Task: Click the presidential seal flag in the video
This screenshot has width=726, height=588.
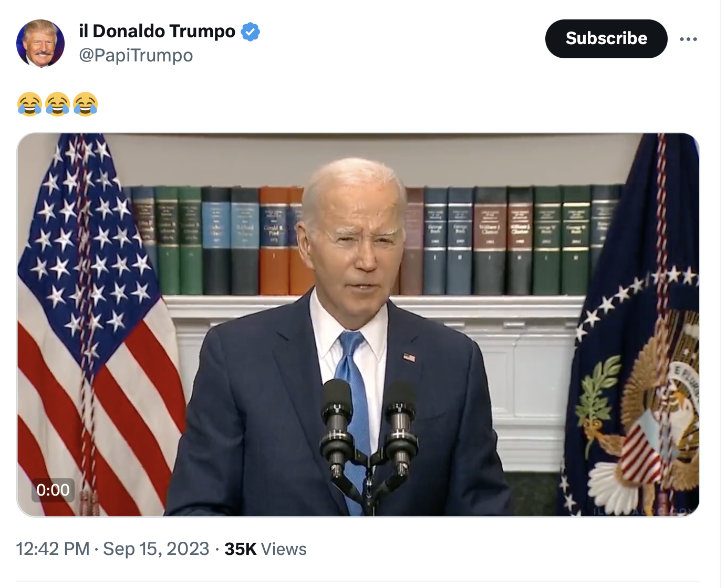Action: click(x=633, y=325)
